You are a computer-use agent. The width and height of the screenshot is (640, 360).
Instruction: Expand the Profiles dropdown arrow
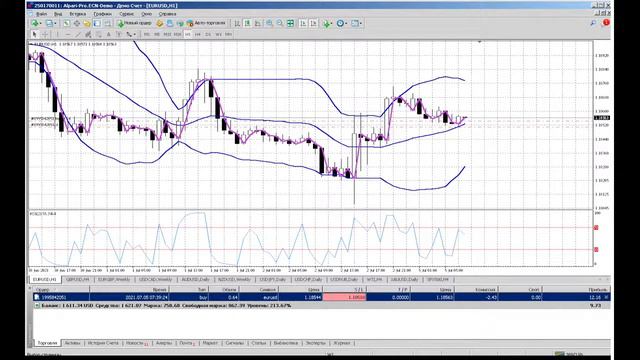click(55, 23)
